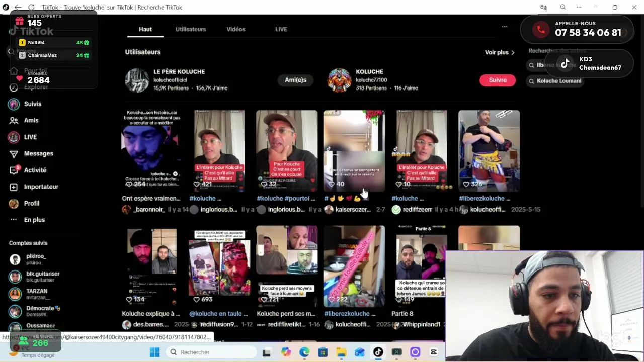This screenshot has width=644, height=362.
Task: Go back using the window back arrow
Action: [18, 7]
